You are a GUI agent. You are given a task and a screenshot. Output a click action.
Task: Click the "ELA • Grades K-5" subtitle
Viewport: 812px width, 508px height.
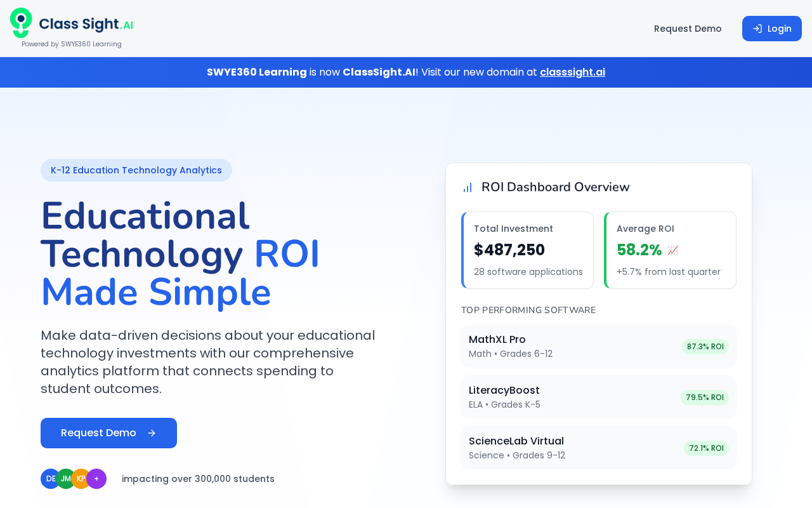[504, 404]
